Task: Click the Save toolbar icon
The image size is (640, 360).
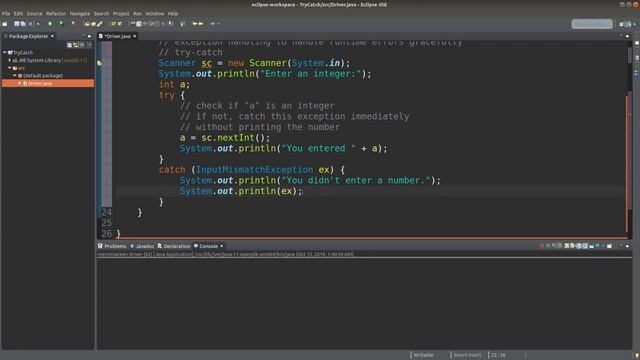Action: [17, 24]
